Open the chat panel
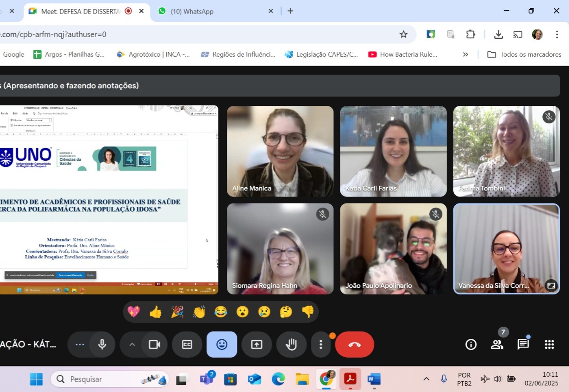This screenshot has height=392, width=569. tap(523, 345)
